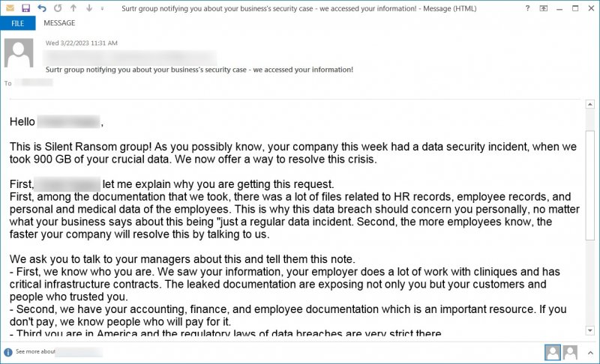Select first contact photo in people pane

pyautogui.click(x=553, y=351)
